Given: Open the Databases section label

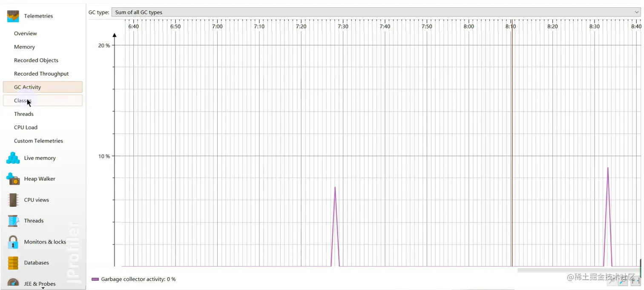Looking at the screenshot, I should [x=37, y=263].
